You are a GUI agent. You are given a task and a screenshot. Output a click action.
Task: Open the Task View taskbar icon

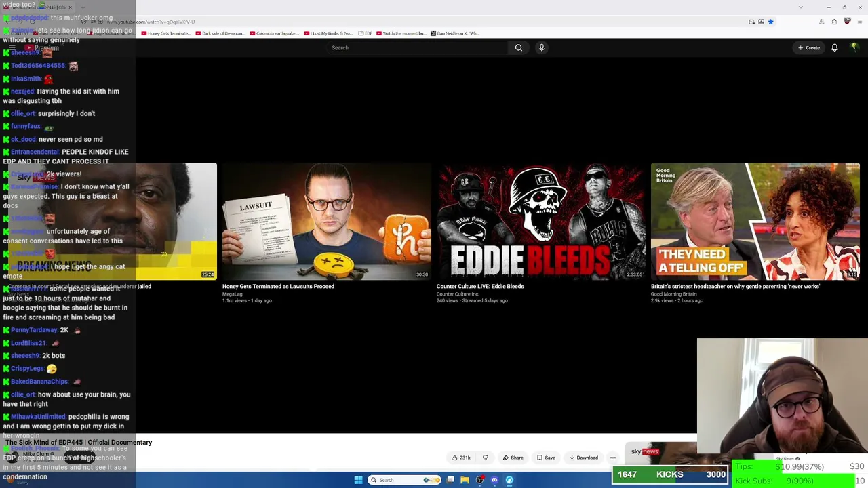click(x=450, y=480)
